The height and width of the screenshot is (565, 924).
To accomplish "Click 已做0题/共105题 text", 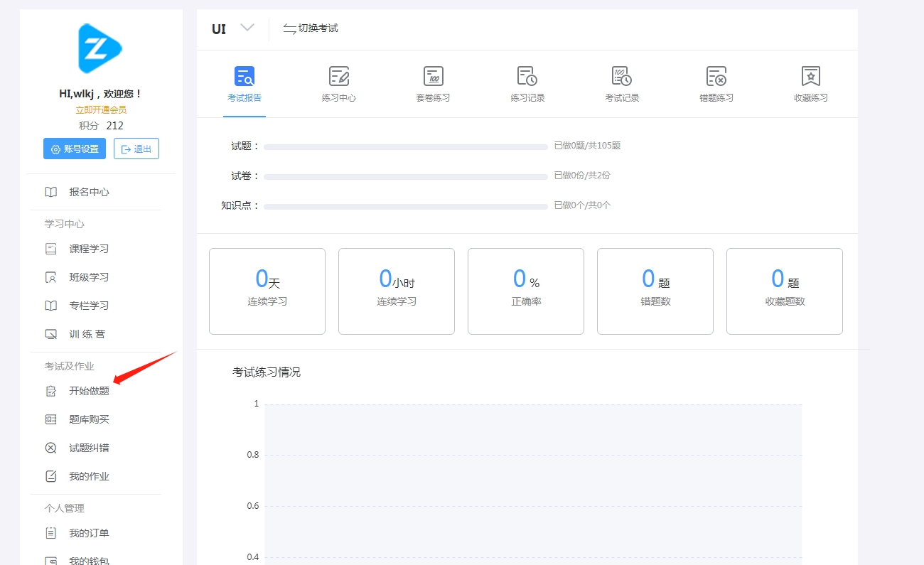I will [x=587, y=146].
